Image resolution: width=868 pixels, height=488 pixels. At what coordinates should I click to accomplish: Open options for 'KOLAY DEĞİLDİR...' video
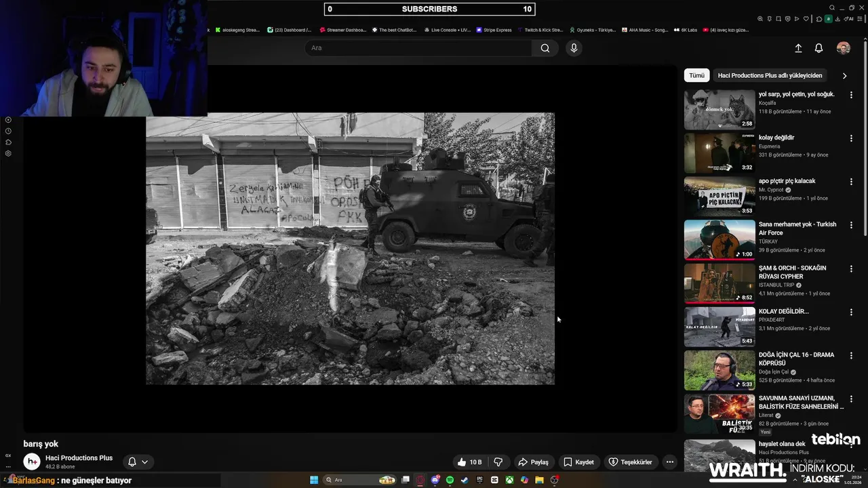(851, 312)
